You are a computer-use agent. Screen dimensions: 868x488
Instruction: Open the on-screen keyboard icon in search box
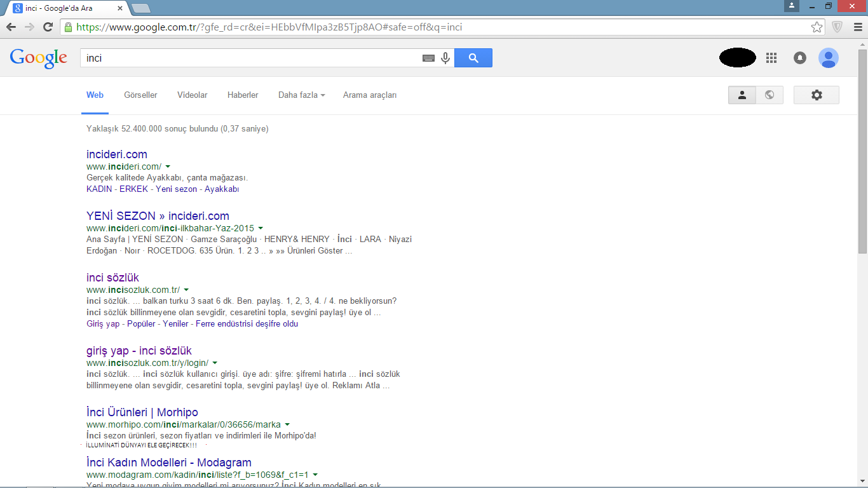point(429,58)
